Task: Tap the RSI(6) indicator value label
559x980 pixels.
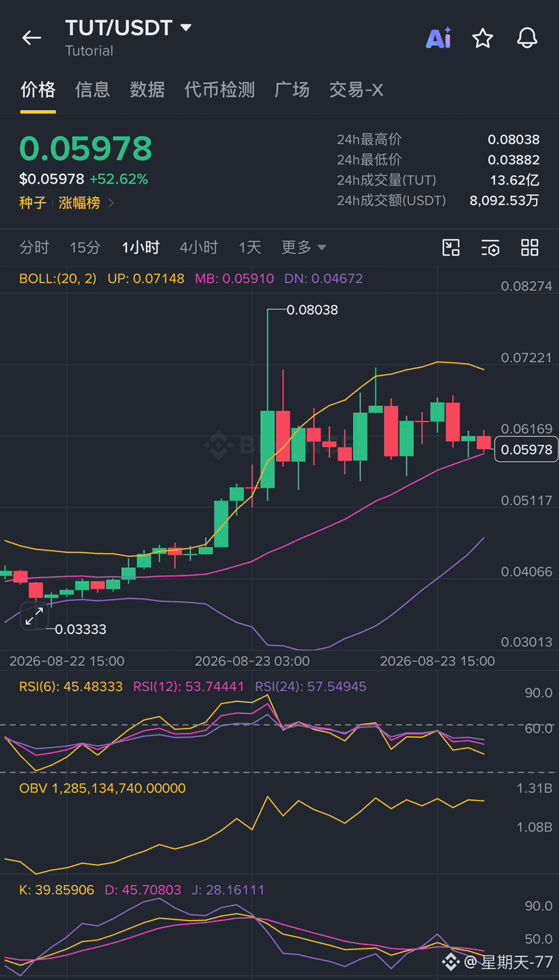Action: pyautogui.click(x=71, y=686)
